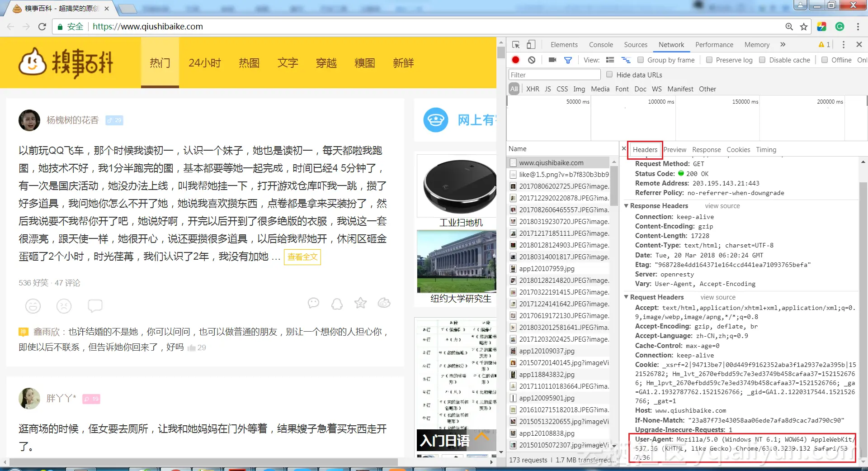Open the Elements tab
868x471 pixels.
(564, 44)
